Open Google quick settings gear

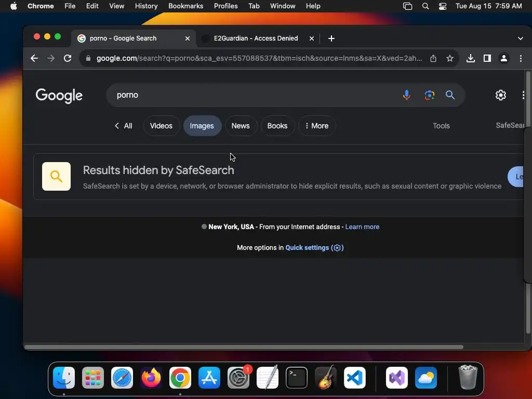coord(501,95)
